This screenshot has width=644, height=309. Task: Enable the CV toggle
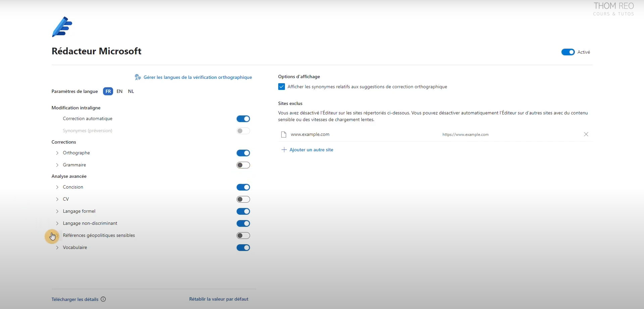[243, 199]
